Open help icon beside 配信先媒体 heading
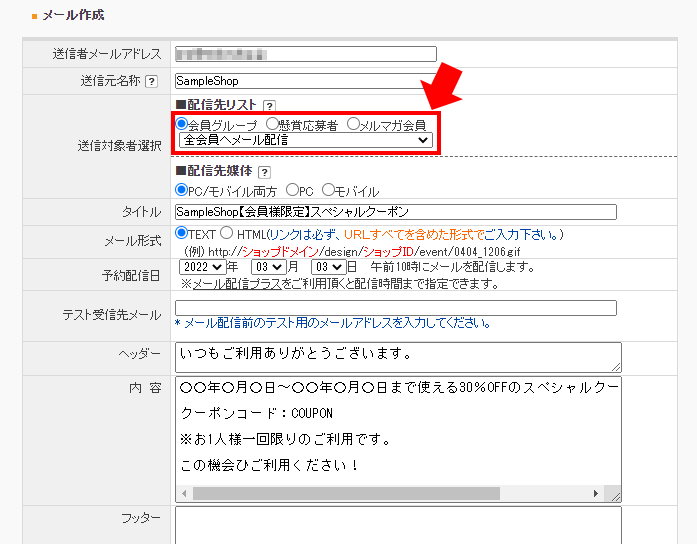 pyautogui.click(x=264, y=172)
